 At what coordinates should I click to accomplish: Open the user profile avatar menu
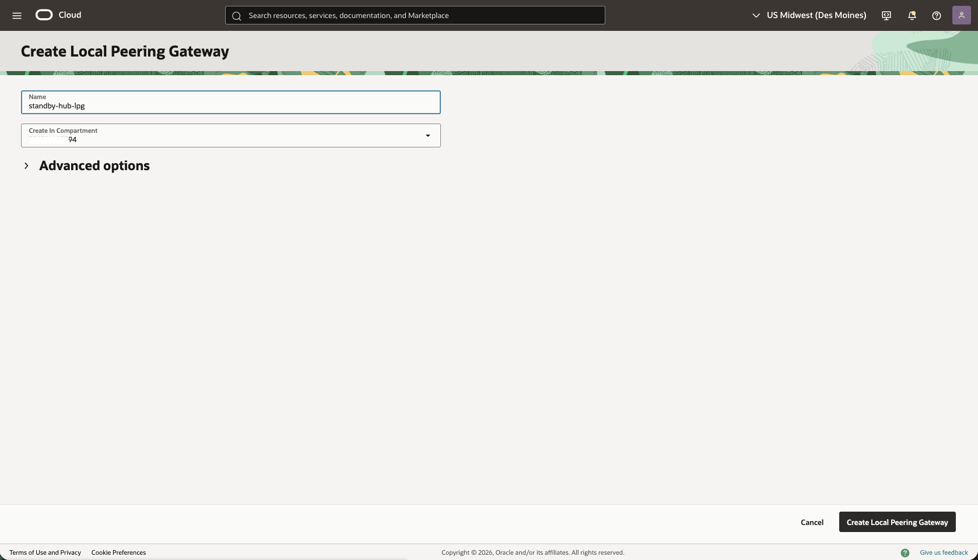(961, 15)
